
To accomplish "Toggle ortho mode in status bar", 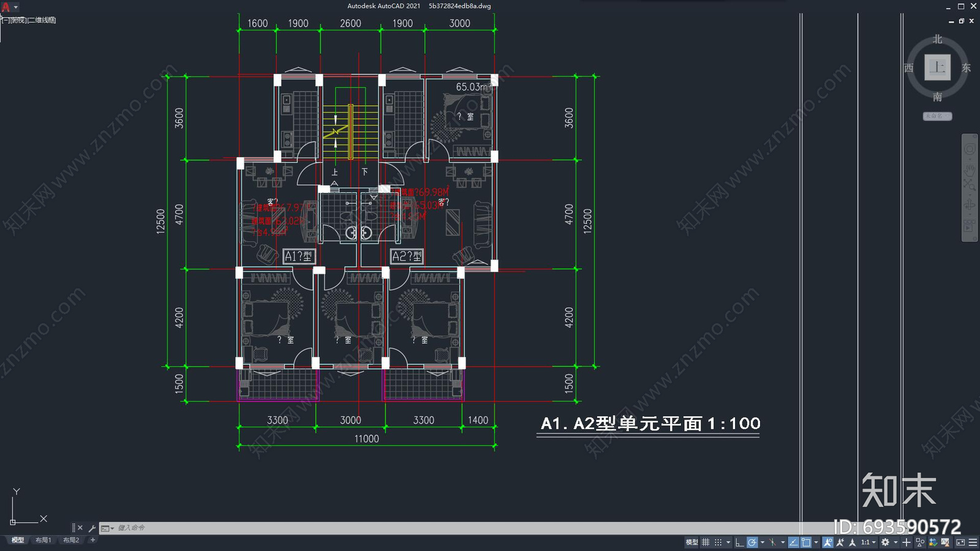I will point(739,542).
